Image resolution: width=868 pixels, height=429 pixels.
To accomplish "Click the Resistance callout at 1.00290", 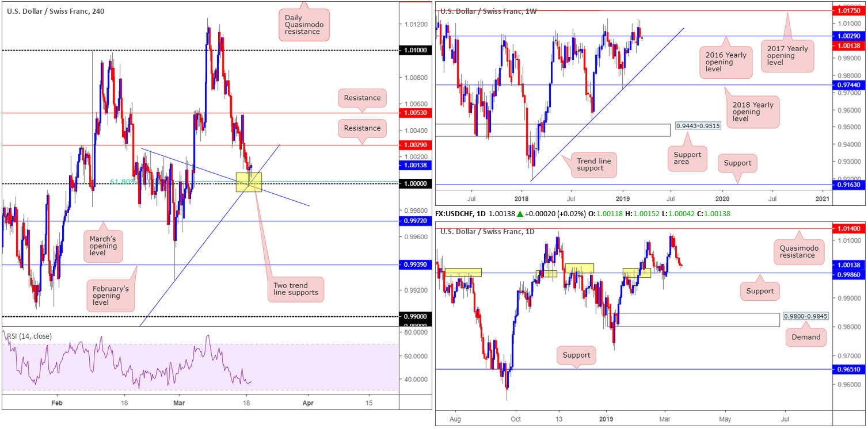I will coord(363,128).
